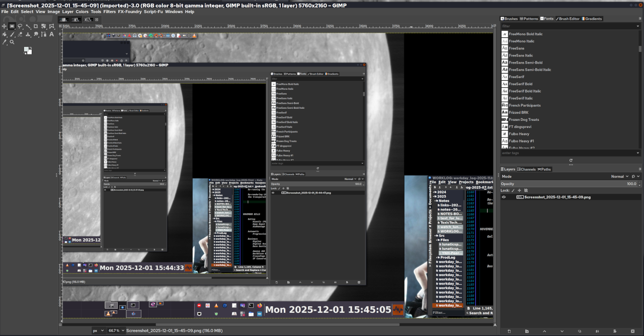This screenshot has width=644, height=336.
Task: Toggle lock pixels for the layer
Action: pyautogui.click(x=513, y=190)
